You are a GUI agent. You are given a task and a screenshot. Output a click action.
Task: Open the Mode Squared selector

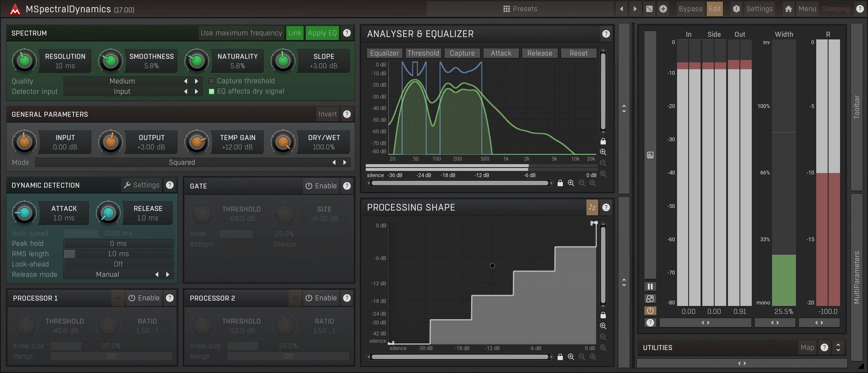point(182,162)
